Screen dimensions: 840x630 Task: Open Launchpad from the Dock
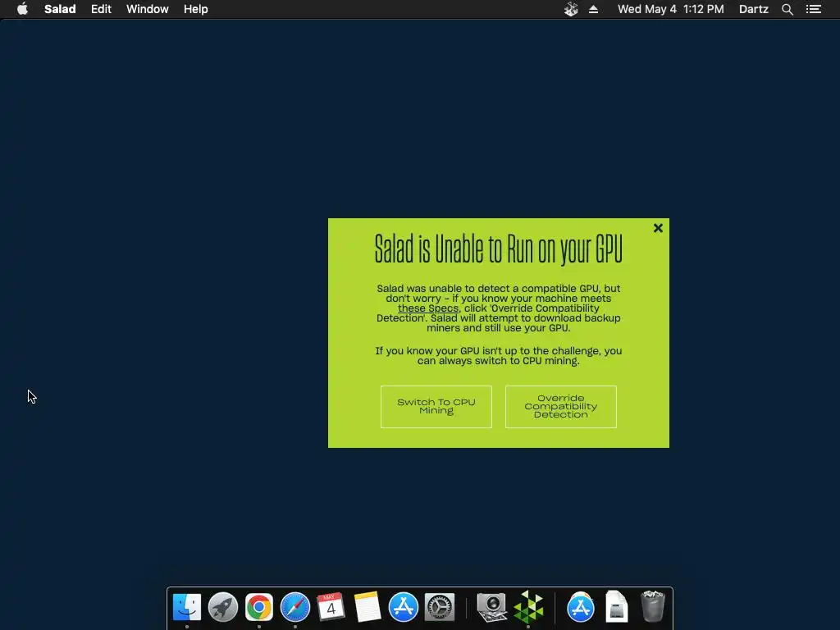click(x=223, y=607)
